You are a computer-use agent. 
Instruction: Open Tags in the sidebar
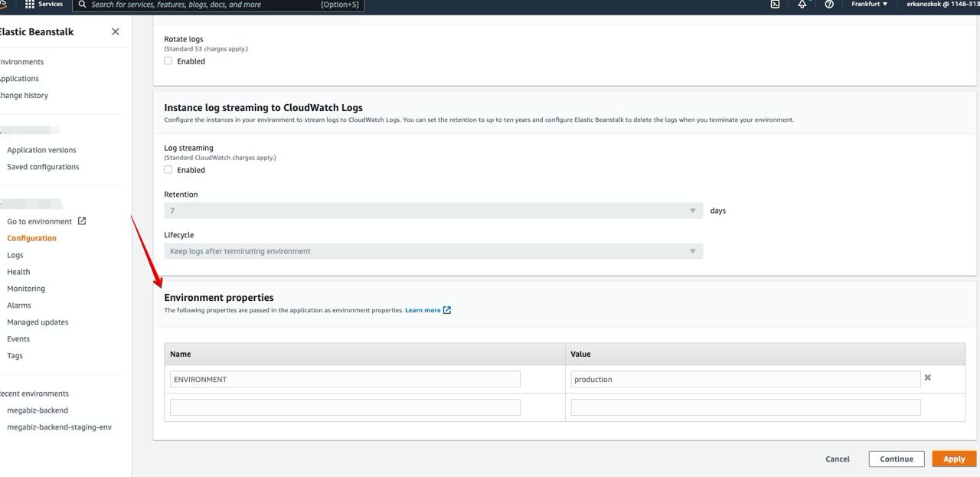point(15,356)
